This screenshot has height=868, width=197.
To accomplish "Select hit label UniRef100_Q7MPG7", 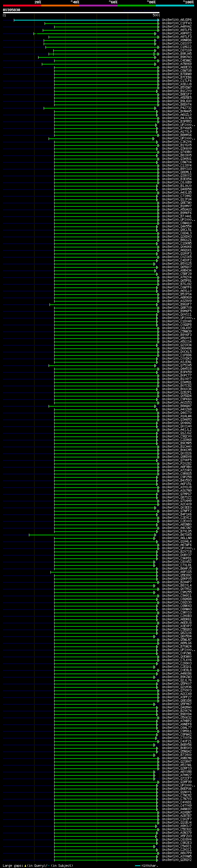I will click(x=177, y=494).
